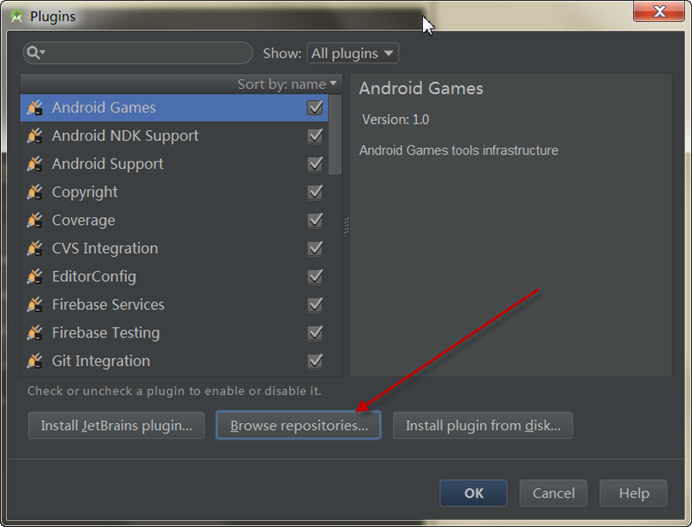Click the Firebase Testing plugin icon
The image size is (692, 527).
pyautogui.click(x=35, y=333)
